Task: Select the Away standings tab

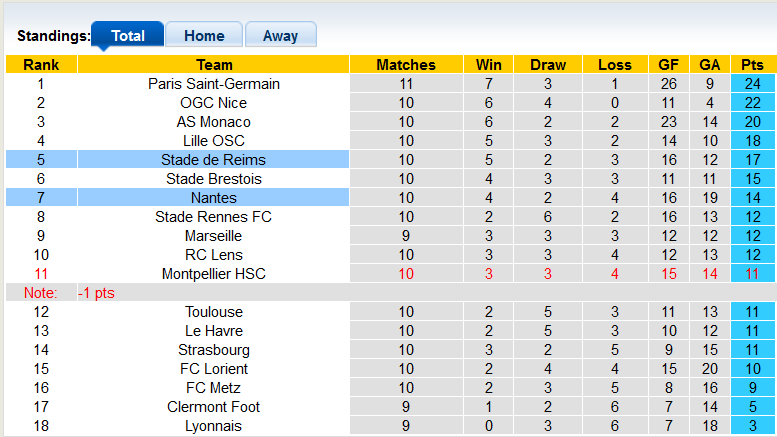Action: pos(280,36)
